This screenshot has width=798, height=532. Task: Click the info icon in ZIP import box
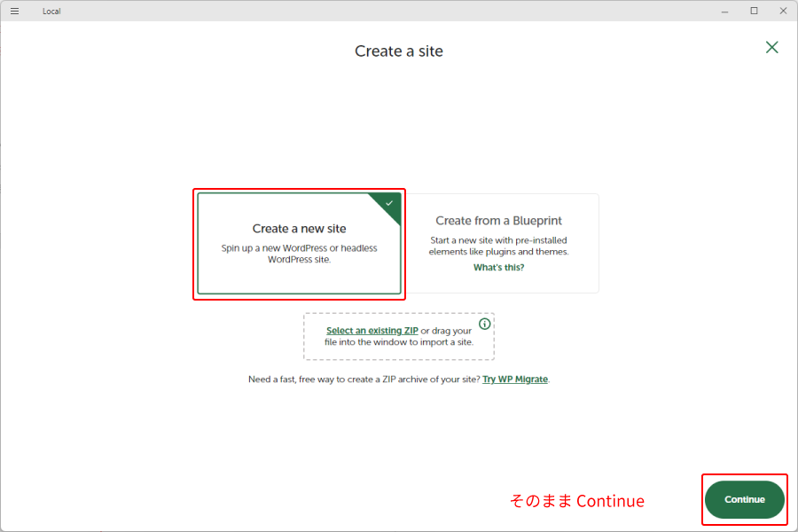[x=484, y=324]
